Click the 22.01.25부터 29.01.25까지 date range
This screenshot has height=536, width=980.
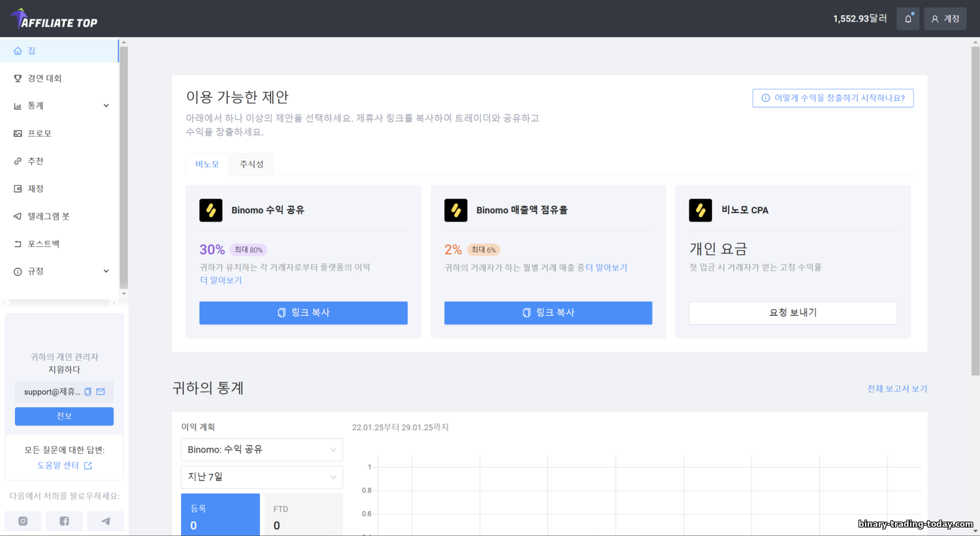pos(400,427)
